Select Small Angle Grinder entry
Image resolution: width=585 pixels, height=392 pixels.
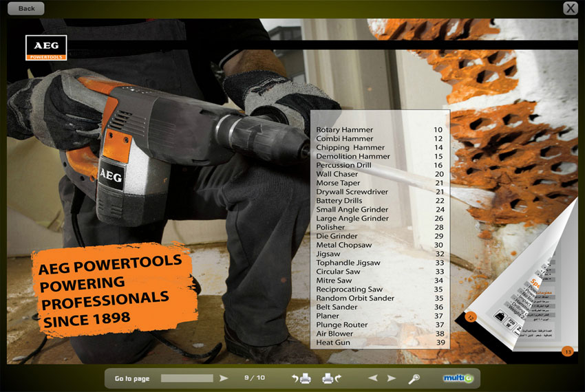point(379,209)
